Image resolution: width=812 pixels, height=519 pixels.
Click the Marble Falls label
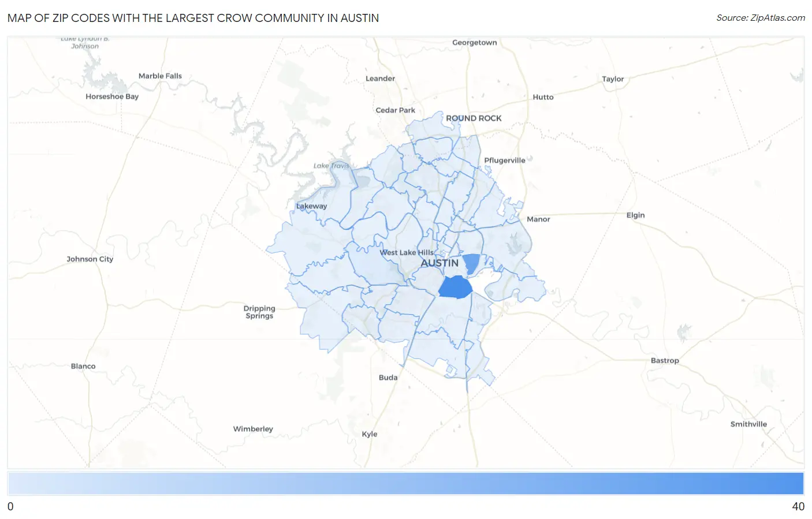pos(160,76)
